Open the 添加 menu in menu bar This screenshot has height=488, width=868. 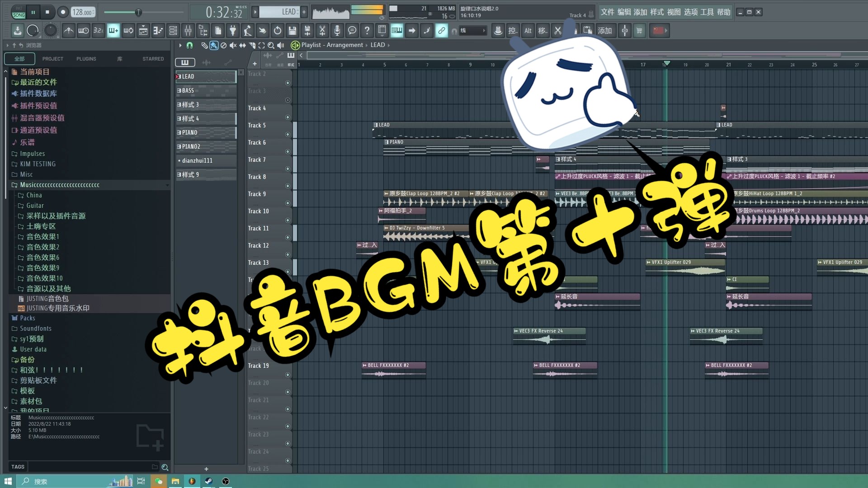641,12
